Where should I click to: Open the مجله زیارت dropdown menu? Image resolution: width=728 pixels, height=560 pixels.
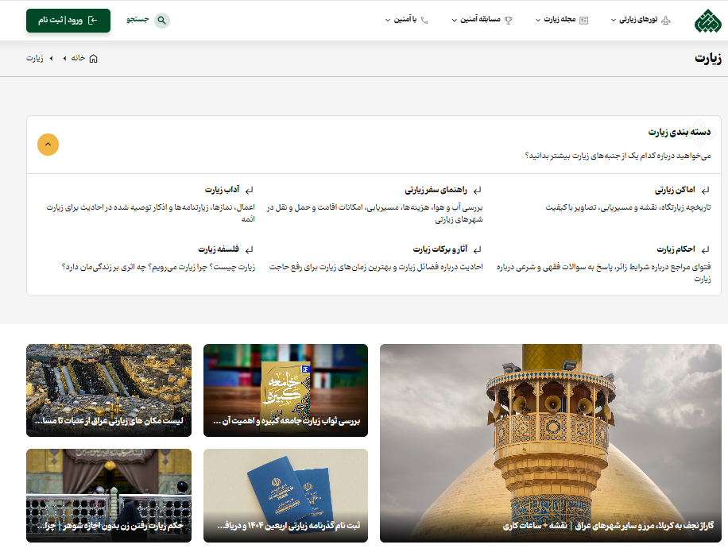(556, 21)
